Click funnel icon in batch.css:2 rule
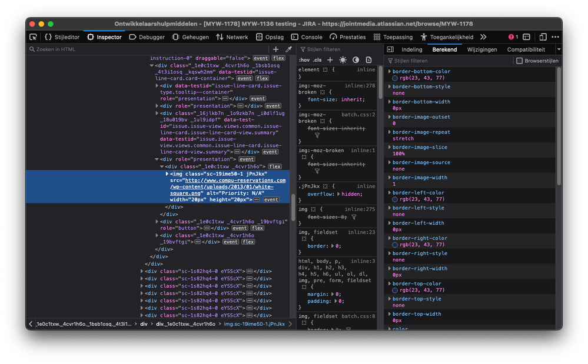 pos(317,135)
